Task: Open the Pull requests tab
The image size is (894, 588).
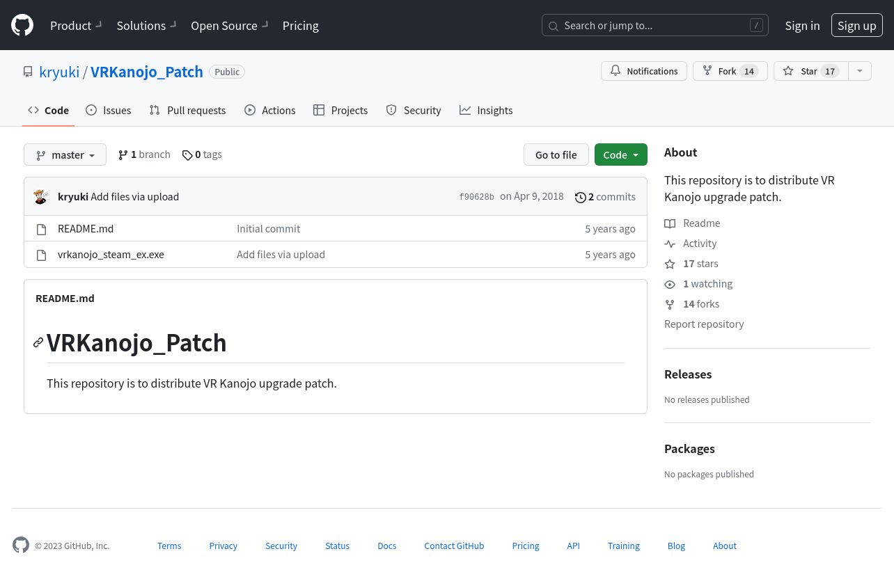Action: [187, 110]
